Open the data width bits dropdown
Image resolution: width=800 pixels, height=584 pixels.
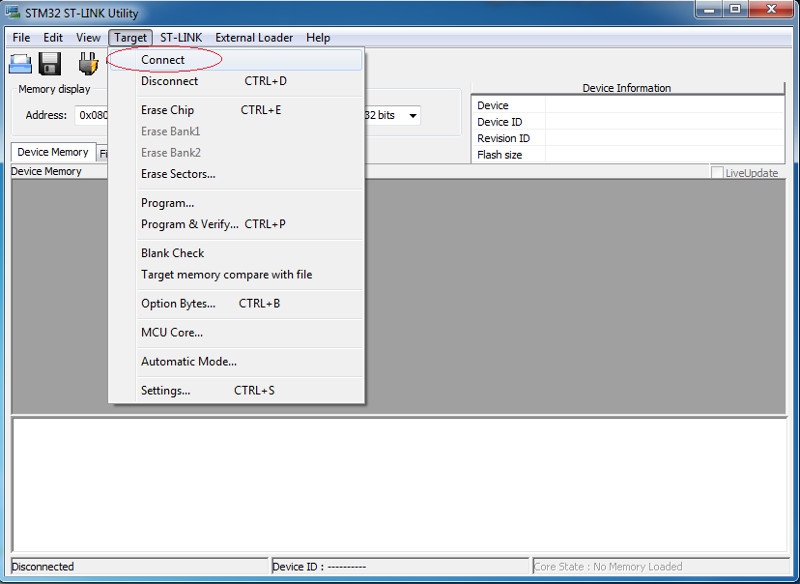click(413, 116)
